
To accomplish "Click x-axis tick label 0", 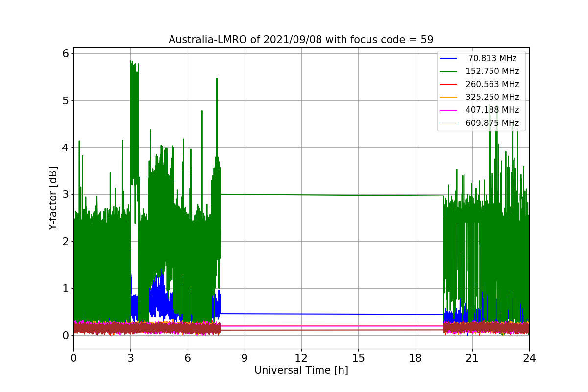I will point(73,358).
